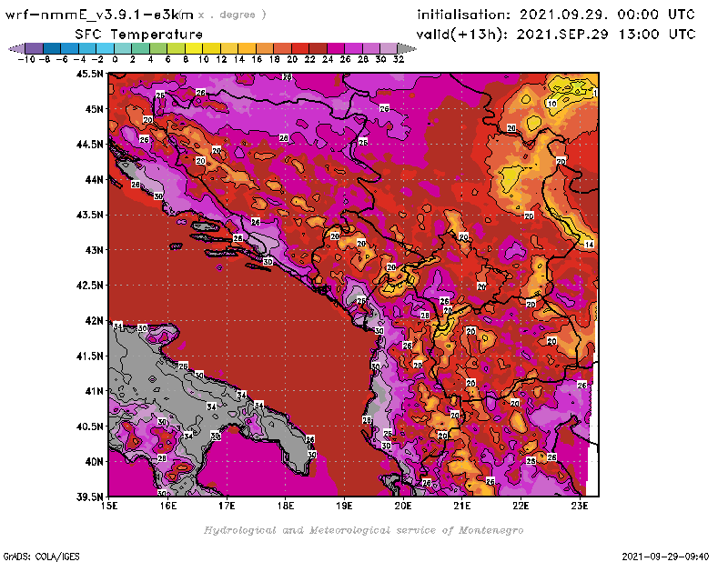
Task: Pick the dark red legend swatch between 22 and 24
Action: [318, 48]
